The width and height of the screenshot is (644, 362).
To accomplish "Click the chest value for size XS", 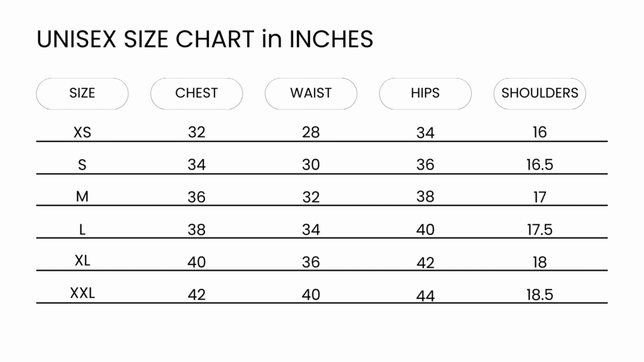I will point(196,133).
